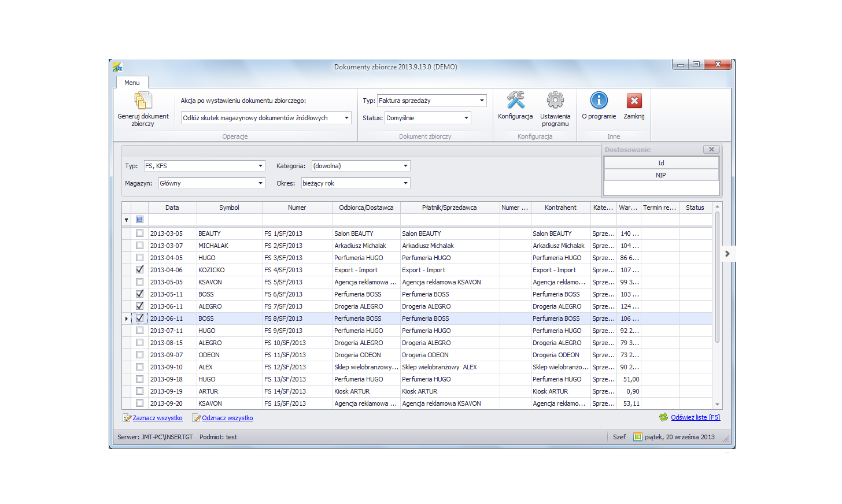Viewport: 842px width, 504px height.
Task: Sort by Odbiorca/Dostawca column header
Action: coord(366,207)
